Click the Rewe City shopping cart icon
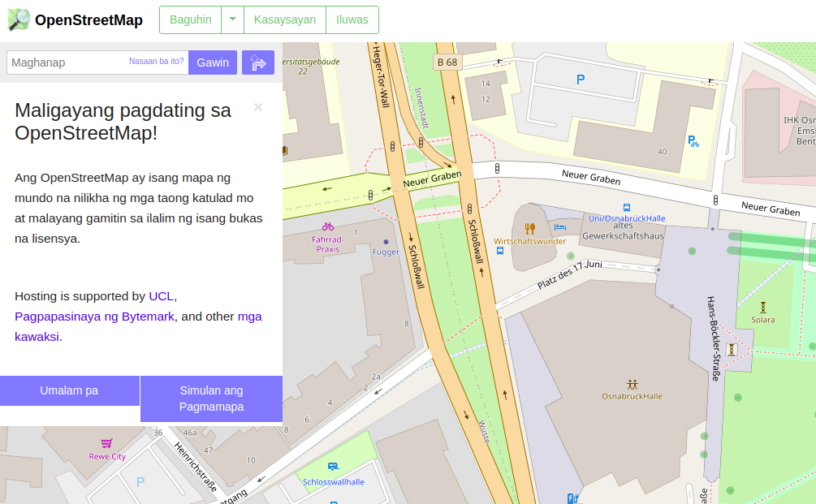The width and height of the screenshot is (816, 504). 106,443
